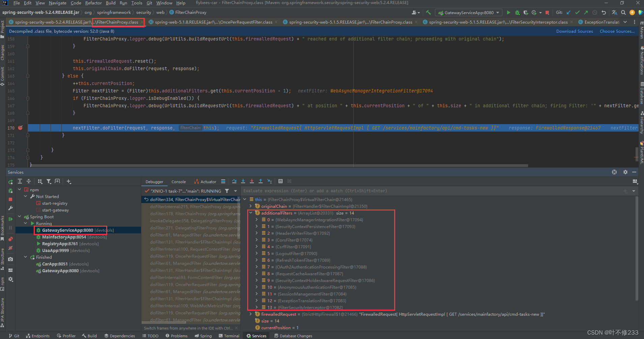Click the Evaluate expression input field
The width and height of the screenshot is (644, 339).
click(432, 191)
